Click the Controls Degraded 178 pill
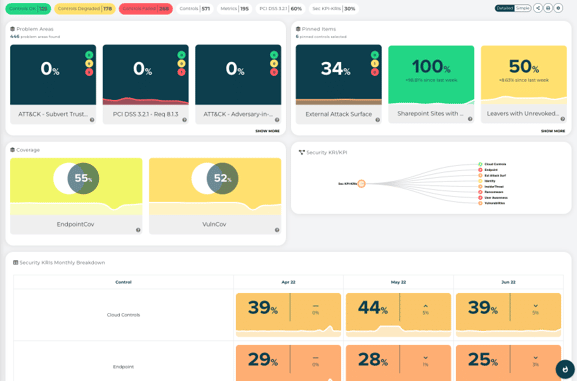This screenshot has width=577, height=381. point(85,8)
